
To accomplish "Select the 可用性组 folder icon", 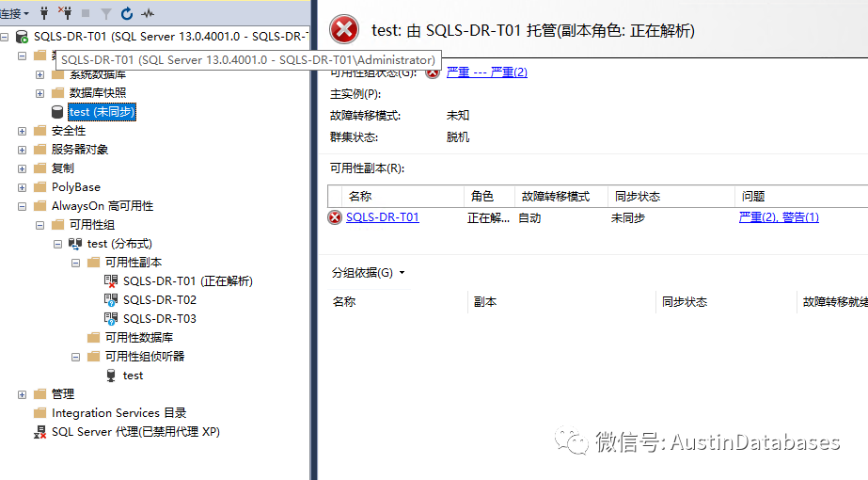I will coord(58,225).
